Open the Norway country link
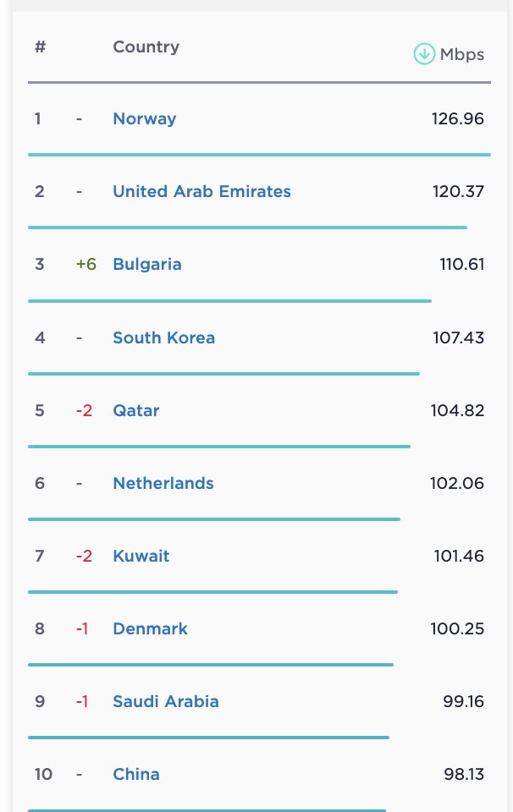 (x=144, y=118)
